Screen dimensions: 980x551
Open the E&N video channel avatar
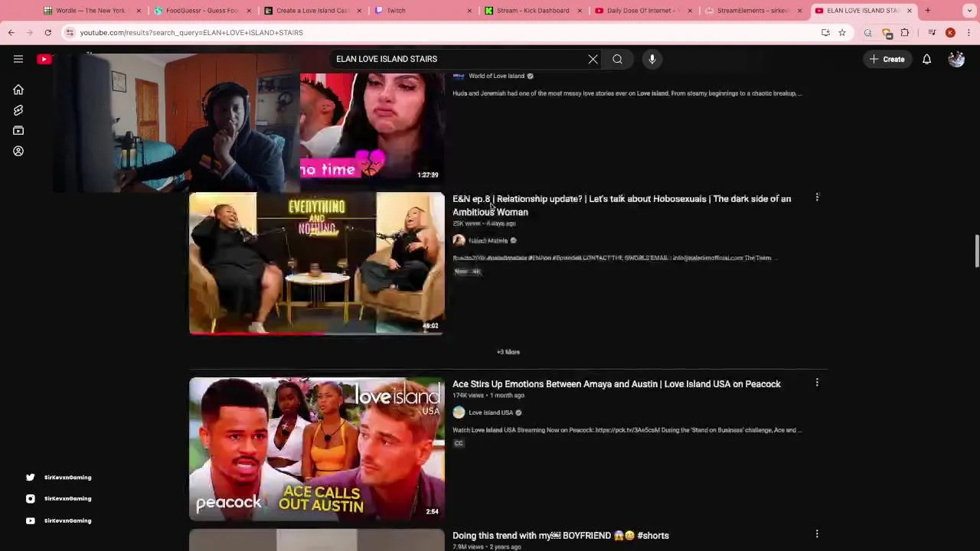[459, 240]
